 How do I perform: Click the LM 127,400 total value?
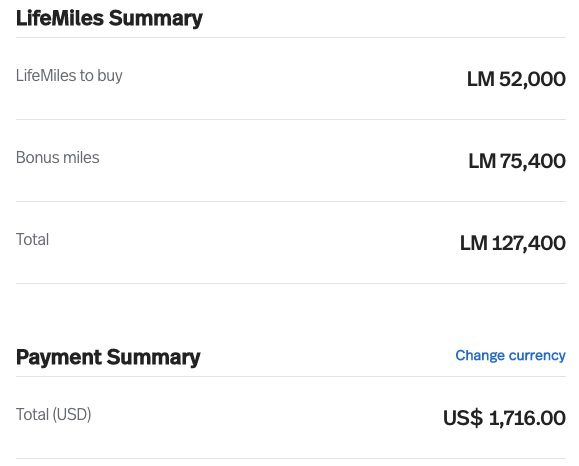click(513, 243)
